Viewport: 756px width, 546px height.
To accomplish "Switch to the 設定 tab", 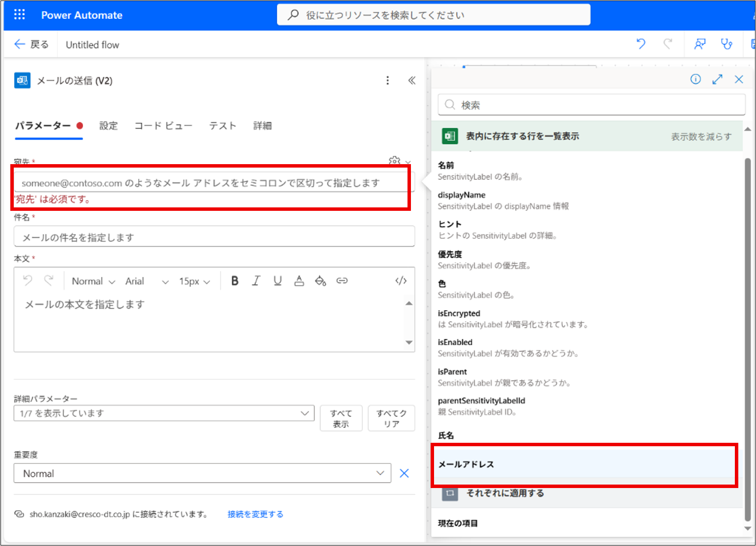I will tap(109, 126).
